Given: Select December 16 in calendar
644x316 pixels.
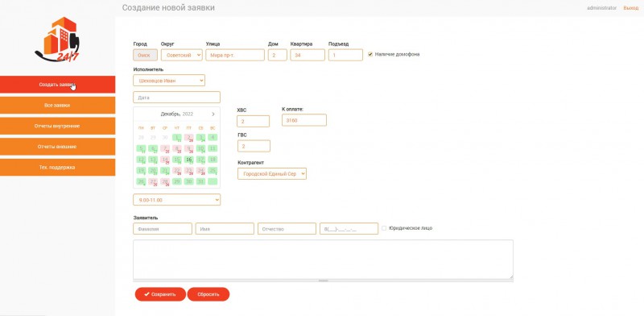Looking at the screenshot, I should (x=189, y=160).
